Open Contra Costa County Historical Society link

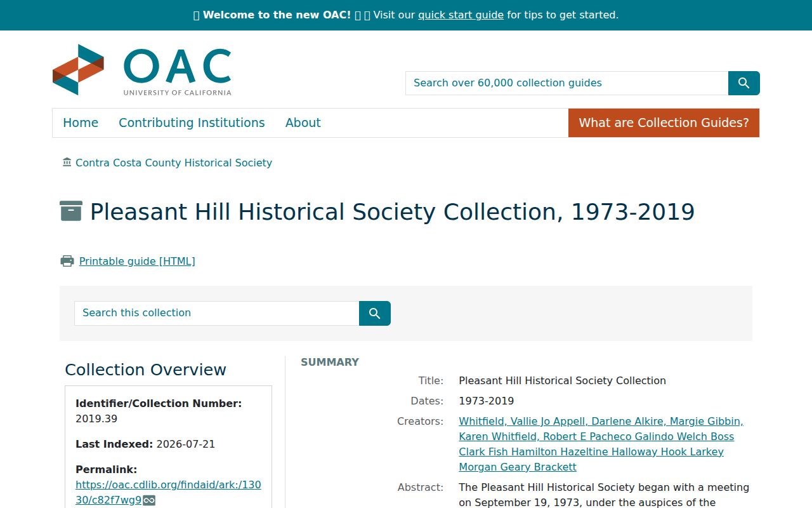point(174,163)
